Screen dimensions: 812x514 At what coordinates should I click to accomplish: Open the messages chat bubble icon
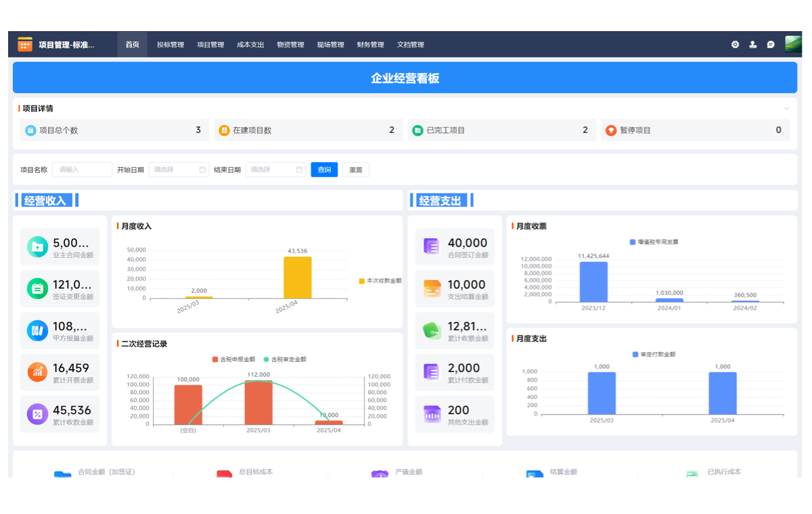[770, 45]
